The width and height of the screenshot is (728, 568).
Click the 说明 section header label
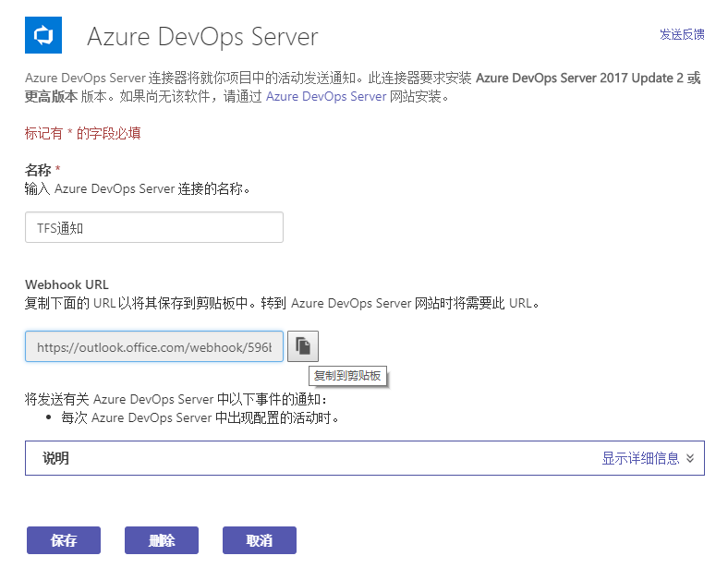point(55,458)
